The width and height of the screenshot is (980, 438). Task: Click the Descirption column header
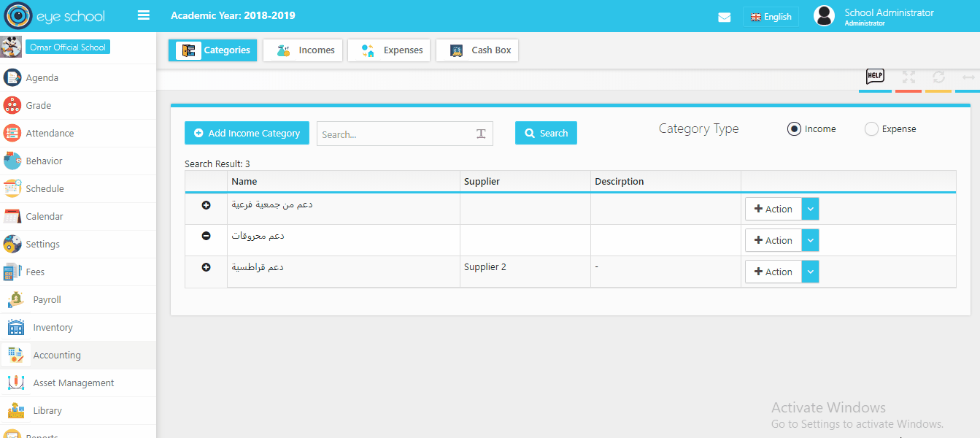[x=665, y=181]
